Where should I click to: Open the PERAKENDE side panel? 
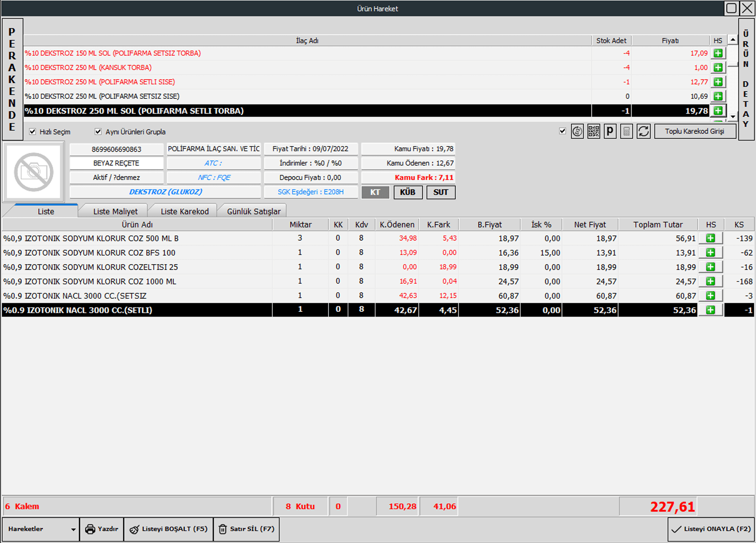(x=12, y=79)
